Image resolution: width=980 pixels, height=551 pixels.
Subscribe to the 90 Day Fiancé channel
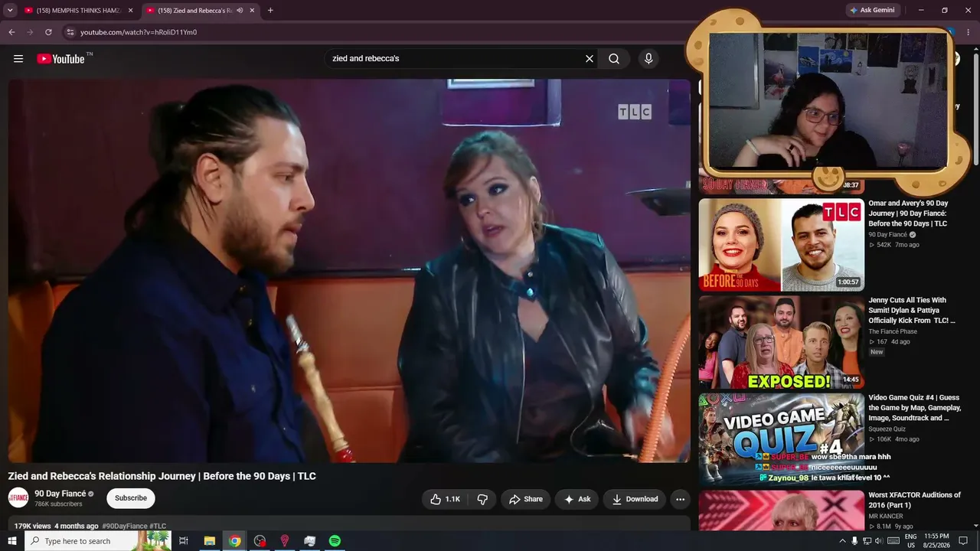click(x=131, y=498)
